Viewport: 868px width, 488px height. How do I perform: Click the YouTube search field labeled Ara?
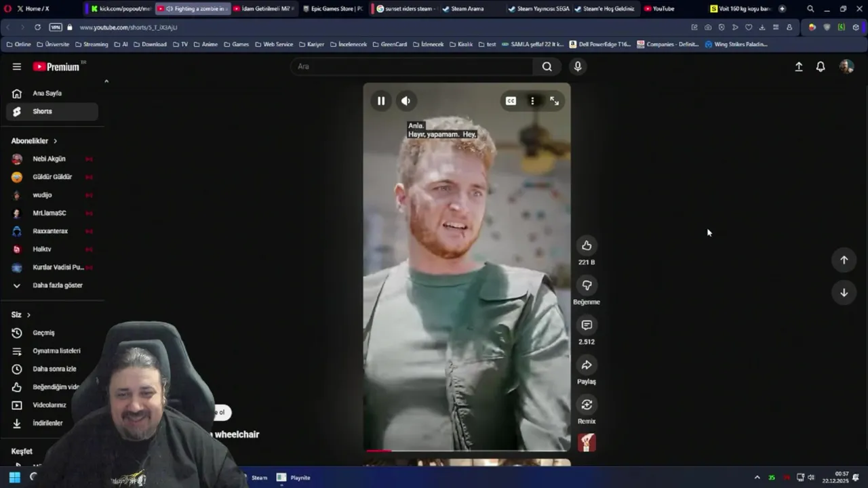412,66
